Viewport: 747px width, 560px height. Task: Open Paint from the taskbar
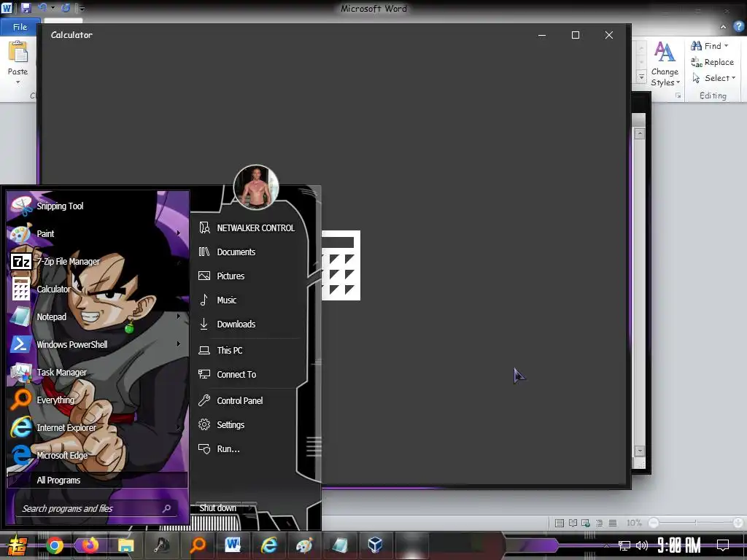pyautogui.click(x=304, y=545)
